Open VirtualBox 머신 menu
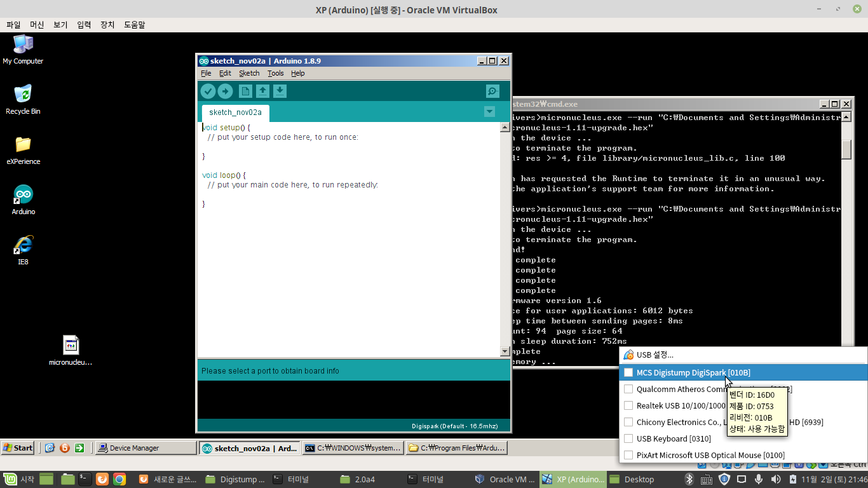The width and height of the screenshot is (868, 488). (37, 25)
